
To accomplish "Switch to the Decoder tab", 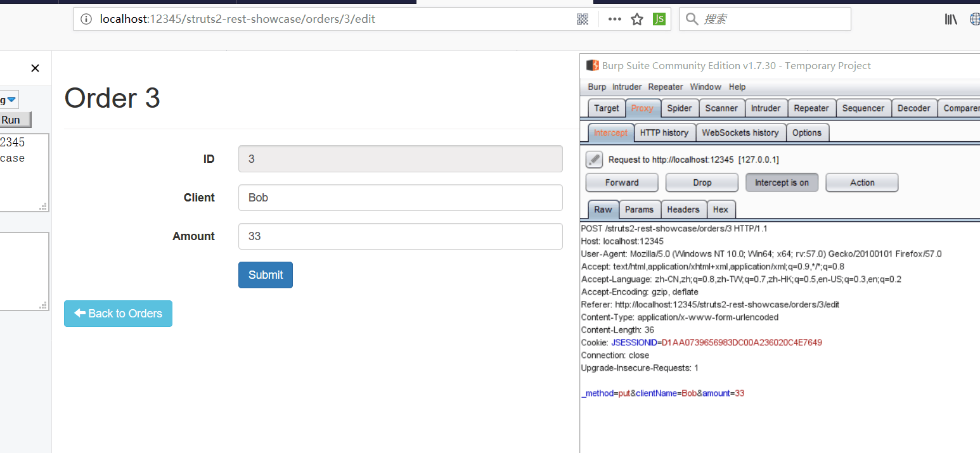I will coord(914,108).
